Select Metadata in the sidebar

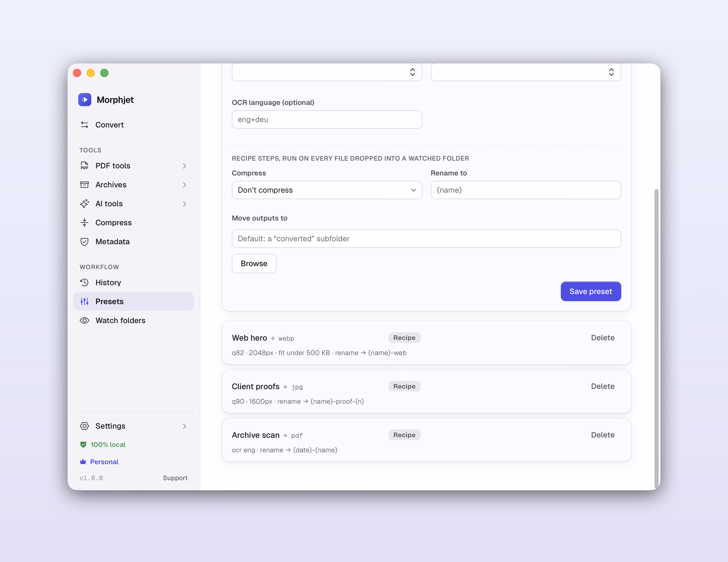tap(133, 242)
